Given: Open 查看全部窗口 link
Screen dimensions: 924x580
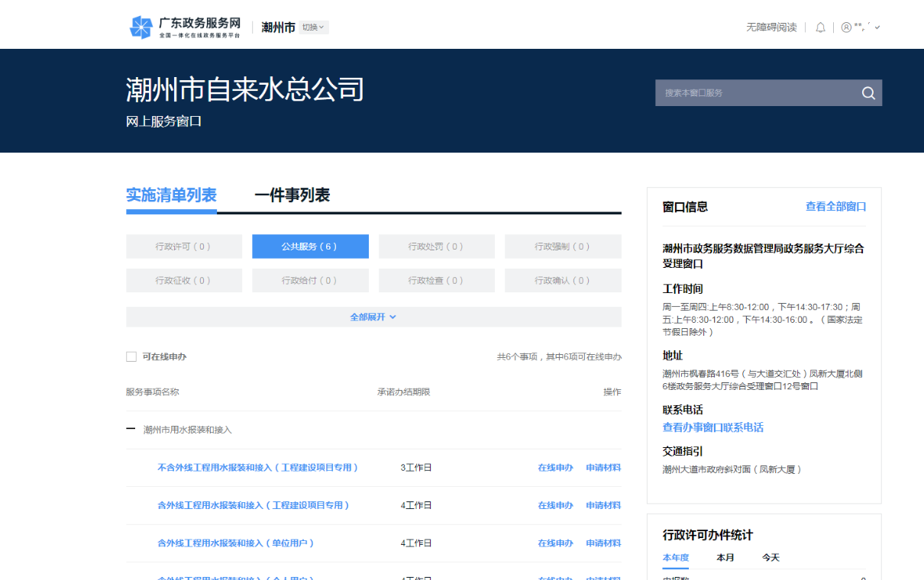Looking at the screenshot, I should (835, 207).
